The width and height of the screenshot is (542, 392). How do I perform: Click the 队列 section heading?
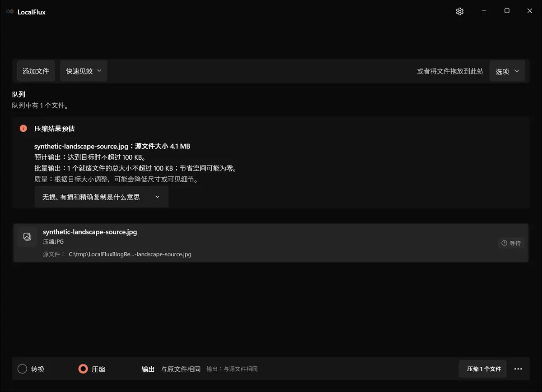(19, 94)
